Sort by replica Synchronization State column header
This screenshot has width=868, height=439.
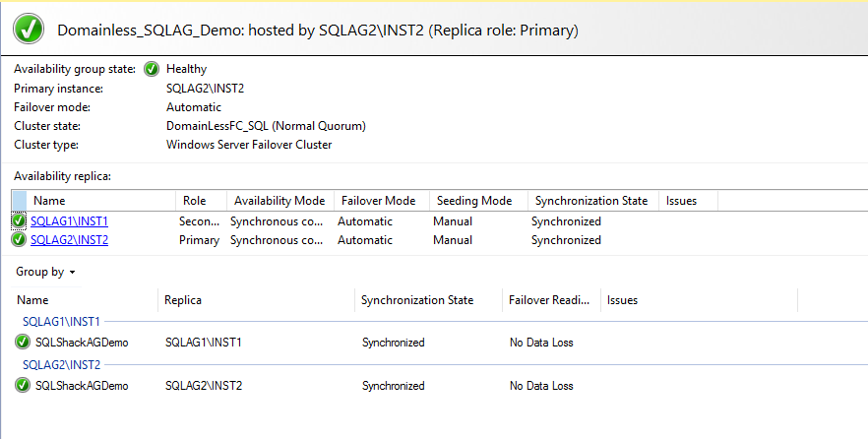(x=590, y=201)
